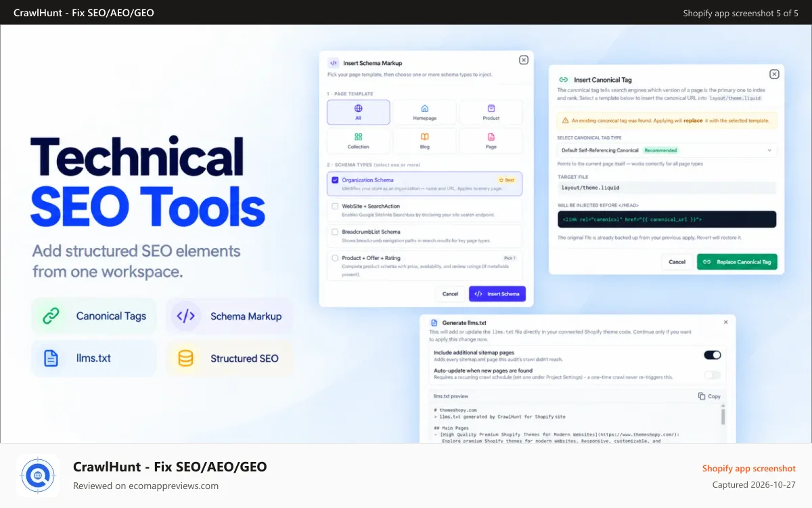Click the Structured SEO feature chip label

[244, 358]
